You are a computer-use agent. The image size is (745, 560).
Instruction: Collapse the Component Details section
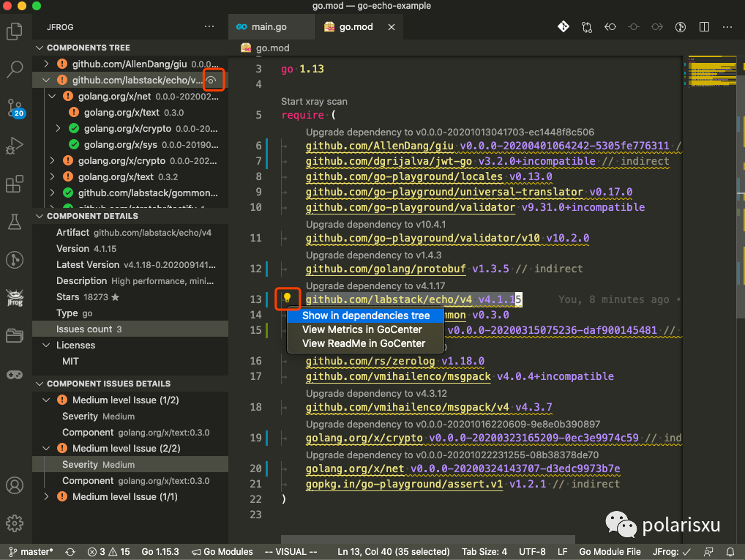point(40,216)
